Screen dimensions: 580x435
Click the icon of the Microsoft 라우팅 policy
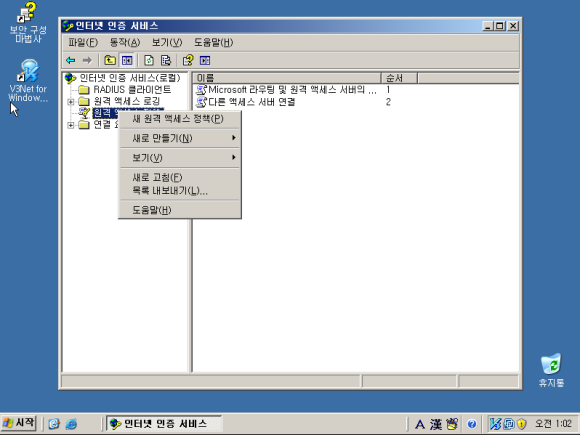pyautogui.click(x=201, y=90)
